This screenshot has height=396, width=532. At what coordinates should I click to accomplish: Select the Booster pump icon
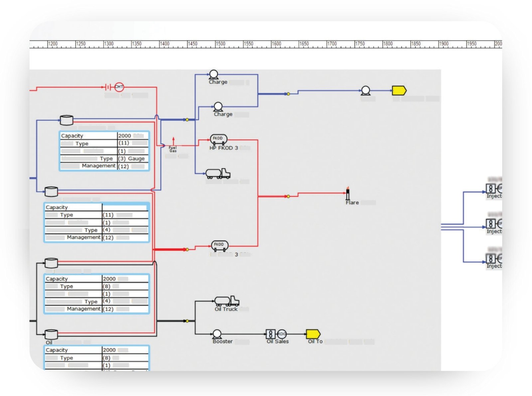pos(217,334)
